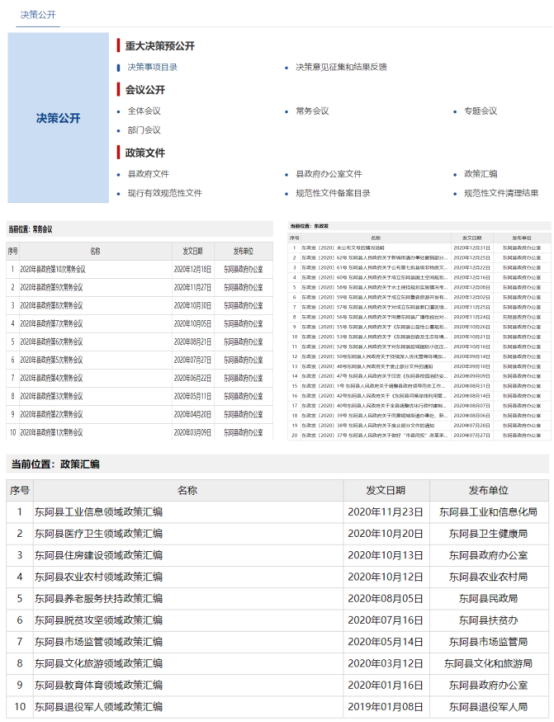
Task: Open 常务会议 link under 会议公开
Action: pos(312,111)
